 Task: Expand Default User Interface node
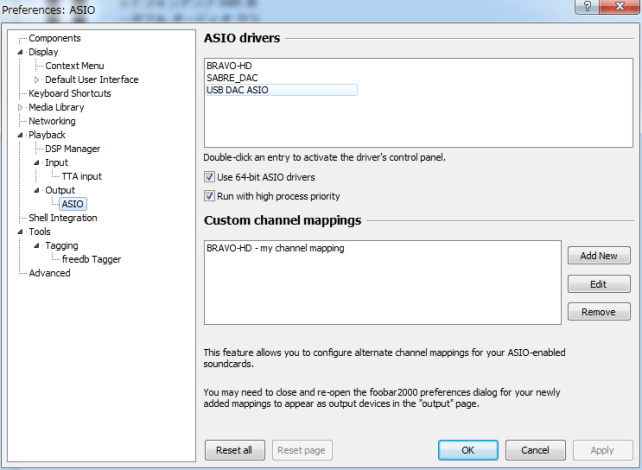[38, 80]
